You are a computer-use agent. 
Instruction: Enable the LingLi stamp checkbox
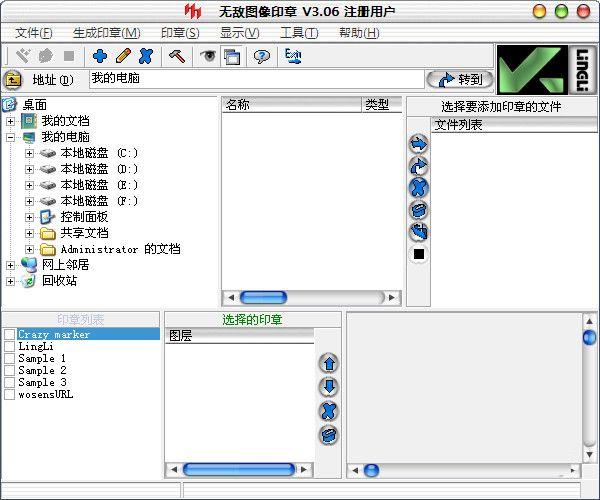pyautogui.click(x=9, y=346)
